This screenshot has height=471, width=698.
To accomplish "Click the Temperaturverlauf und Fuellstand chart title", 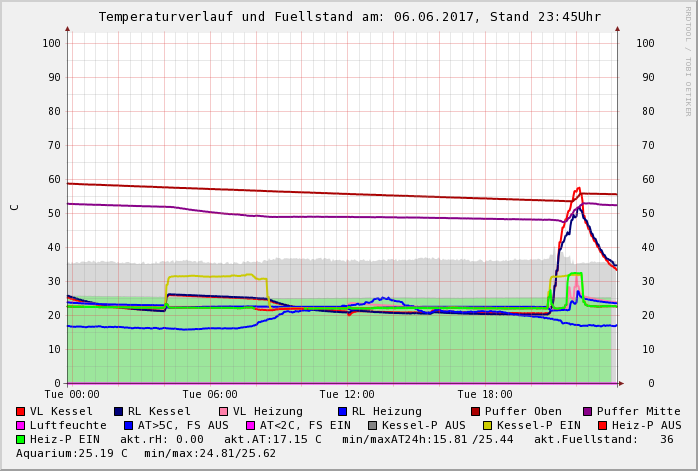I will click(350, 17).
